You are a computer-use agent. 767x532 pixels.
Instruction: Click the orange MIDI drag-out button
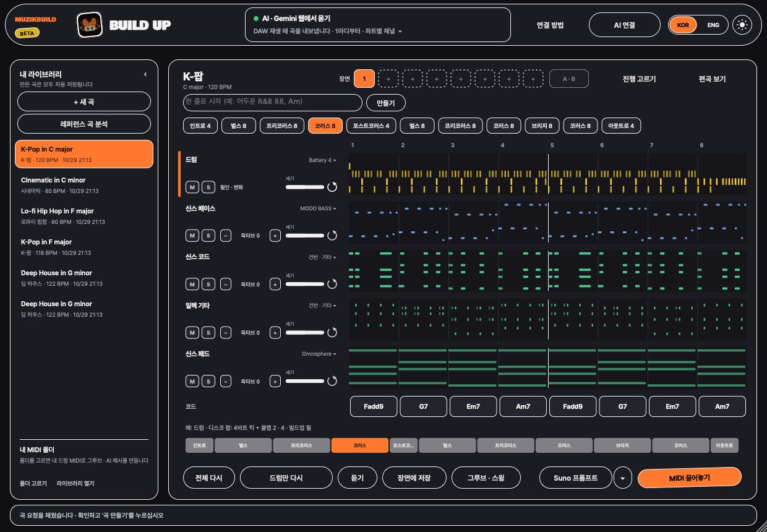[689, 478]
